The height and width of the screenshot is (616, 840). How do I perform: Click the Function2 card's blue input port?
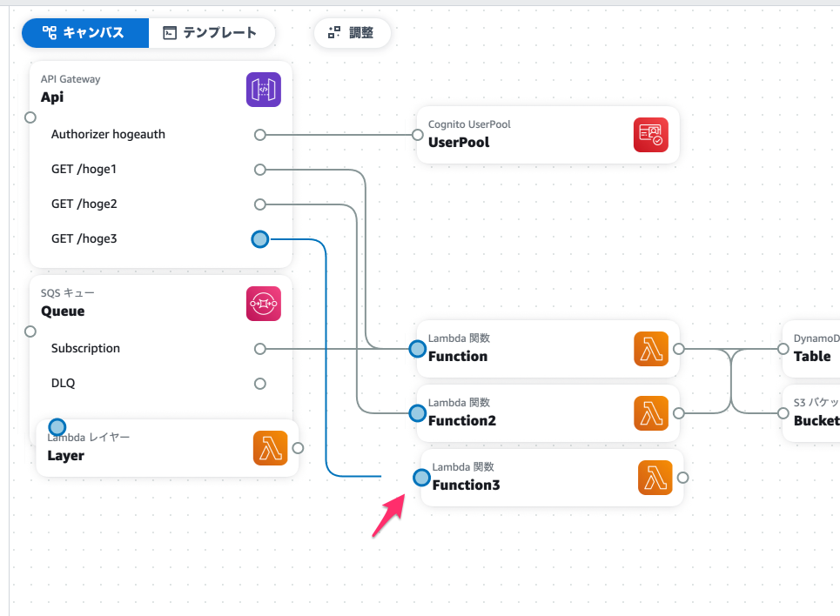pos(417,413)
